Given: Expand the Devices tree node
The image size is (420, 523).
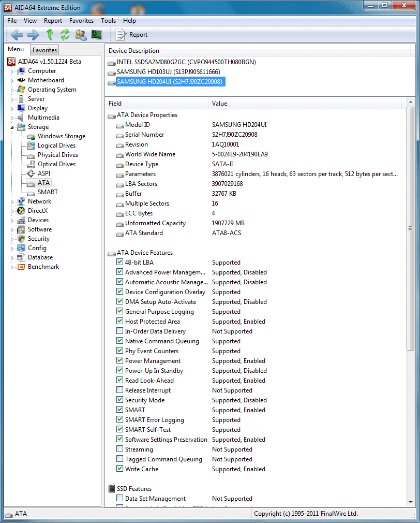Looking at the screenshot, I should coord(12,221).
